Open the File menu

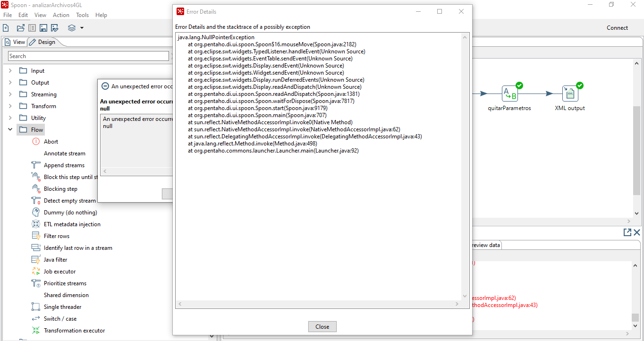coord(8,15)
